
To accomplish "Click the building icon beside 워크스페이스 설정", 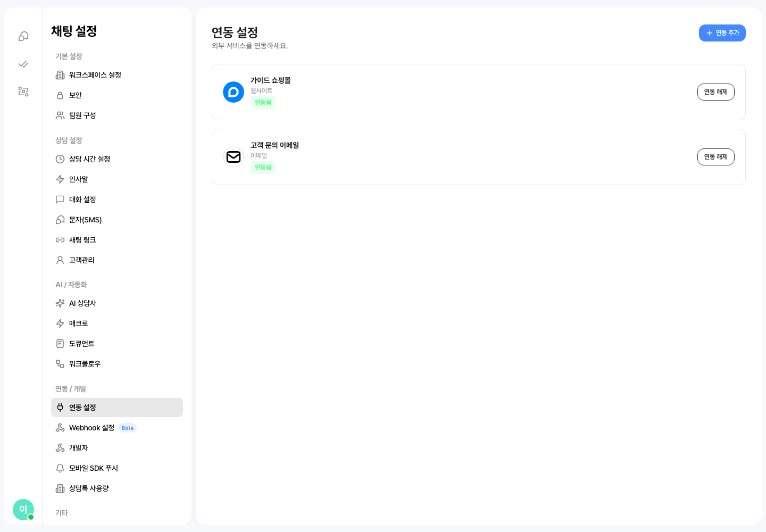I will pyautogui.click(x=60, y=75).
